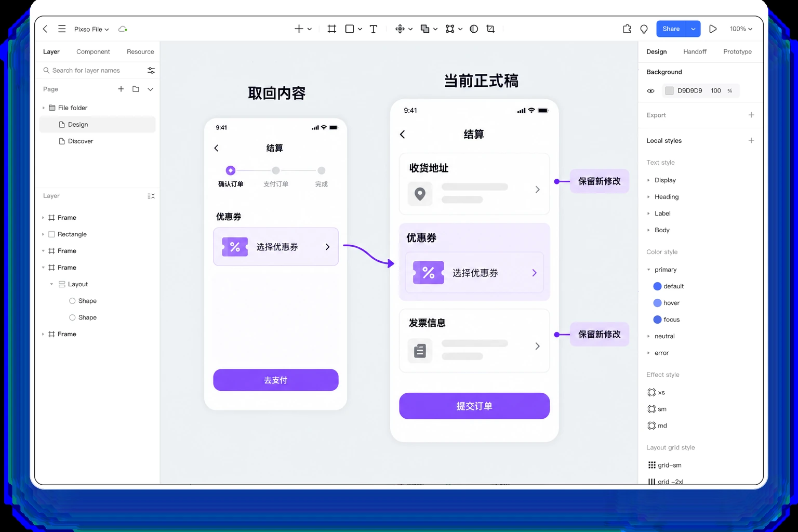Collapse the primary color style group
The height and width of the screenshot is (532, 798).
point(648,270)
